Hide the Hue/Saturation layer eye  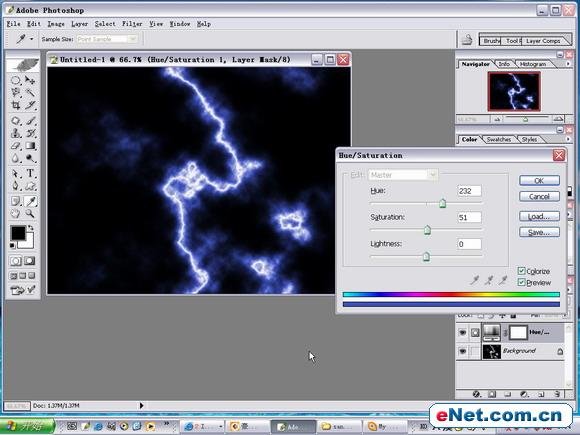pos(462,333)
